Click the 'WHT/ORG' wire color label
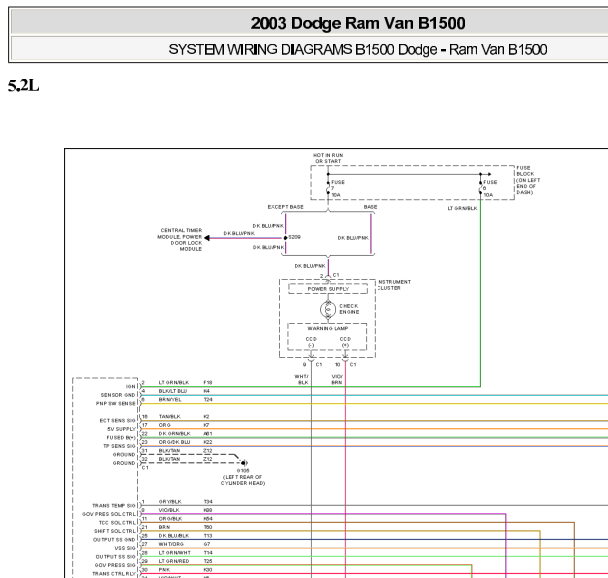 [171, 545]
